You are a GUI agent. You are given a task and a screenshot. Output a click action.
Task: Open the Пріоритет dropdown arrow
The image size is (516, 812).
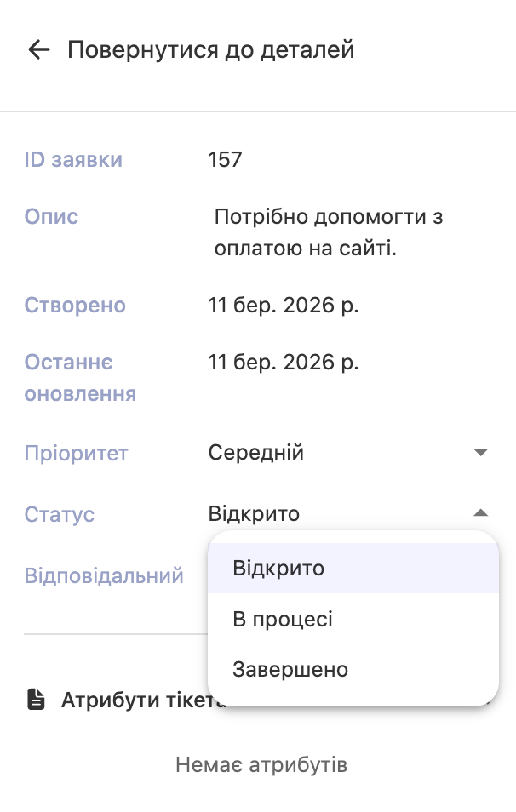[x=481, y=452]
